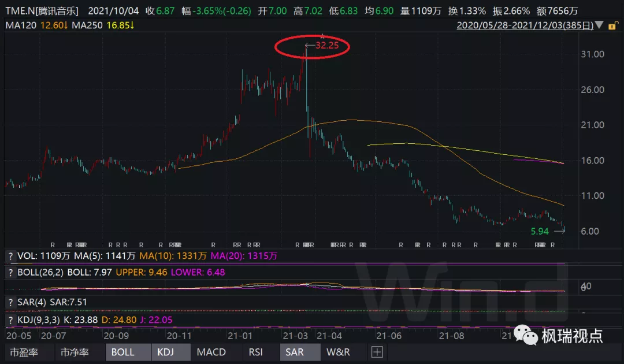The width and height of the screenshot is (624, 364).
Task: Open the 2020/05/28-2021/12/03 date range link
Action: coord(525,25)
